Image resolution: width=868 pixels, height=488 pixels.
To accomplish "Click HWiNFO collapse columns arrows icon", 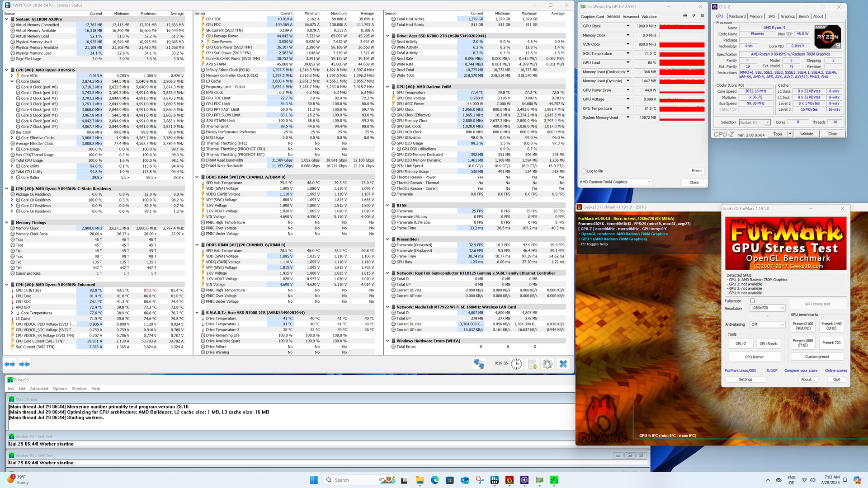I will point(24,364).
